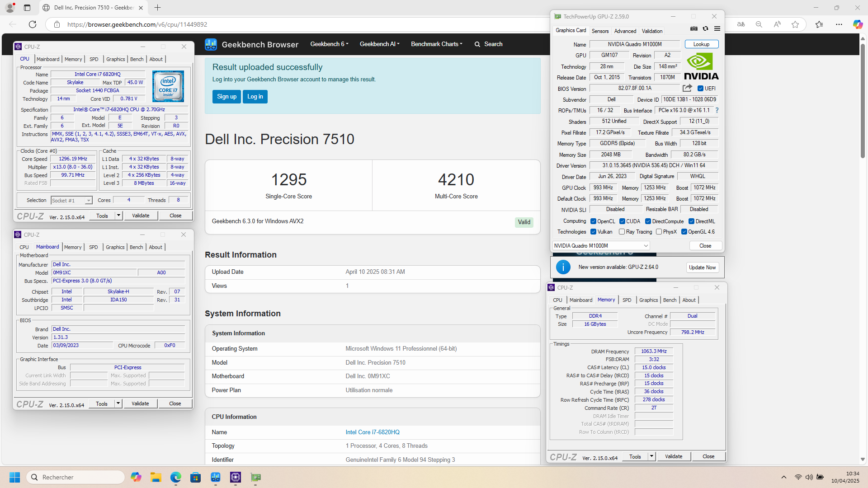Click the Microsoft Edge taskbar icon

pos(176,477)
